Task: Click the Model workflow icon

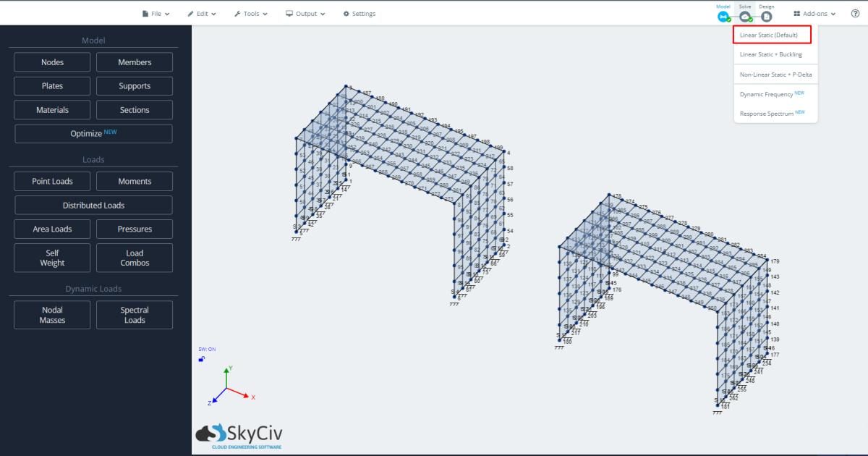Action: pyautogui.click(x=723, y=16)
